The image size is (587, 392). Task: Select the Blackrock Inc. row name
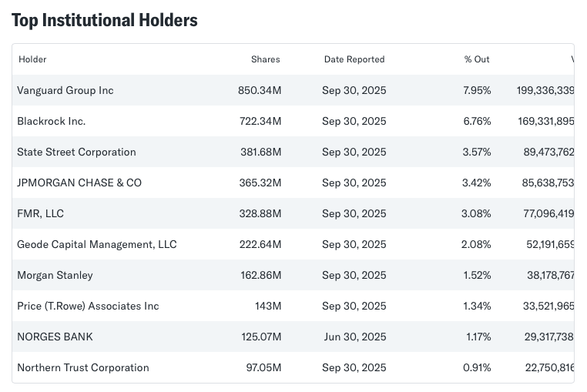coord(52,121)
